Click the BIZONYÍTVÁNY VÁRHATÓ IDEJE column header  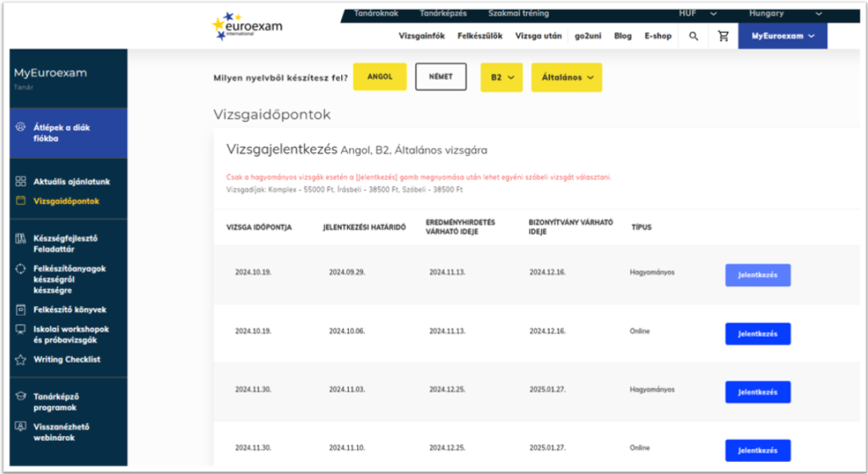tap(571, 227)
